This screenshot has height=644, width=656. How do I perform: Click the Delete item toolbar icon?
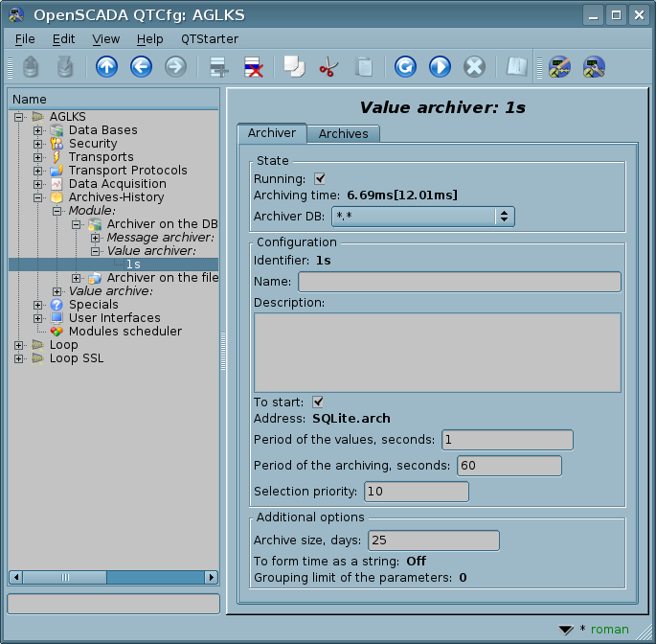[253, 67]
